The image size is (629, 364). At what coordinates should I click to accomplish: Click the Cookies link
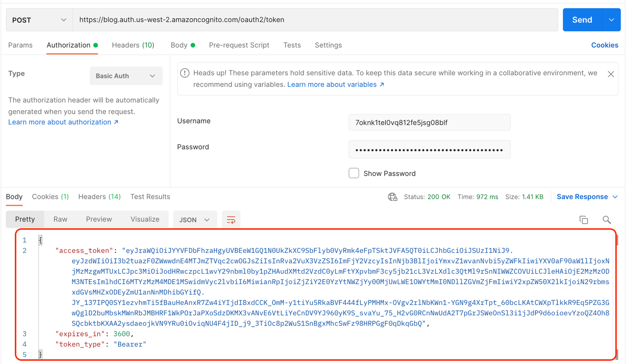tap(604, 45)
